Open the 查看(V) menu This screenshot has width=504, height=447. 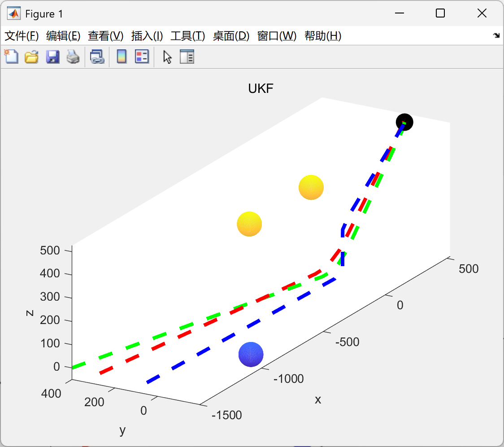(x=105, y=36)
